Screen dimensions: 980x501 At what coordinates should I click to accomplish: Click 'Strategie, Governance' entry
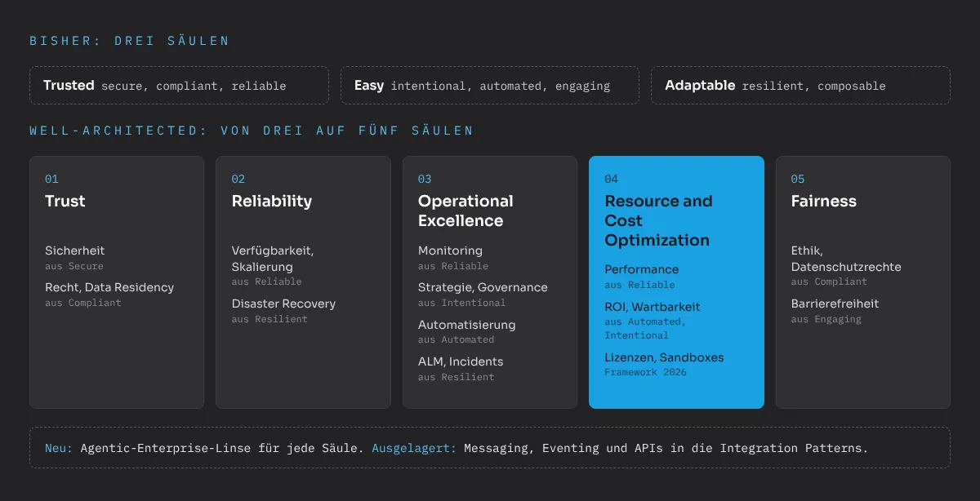(483, 287)
